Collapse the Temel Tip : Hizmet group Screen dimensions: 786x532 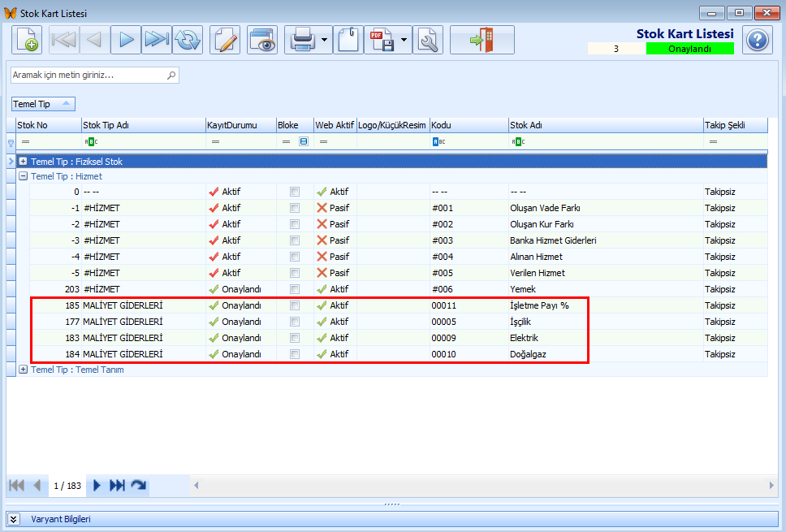[23, 176]
